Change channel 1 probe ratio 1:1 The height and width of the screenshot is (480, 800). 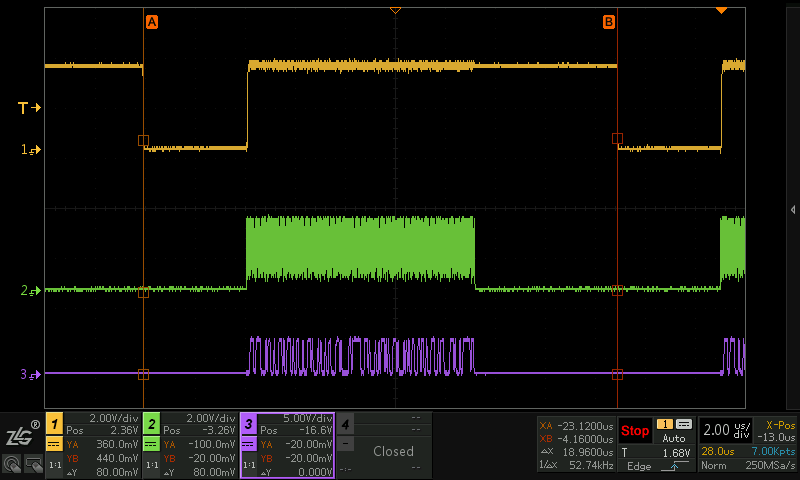[x=55, y=465]
